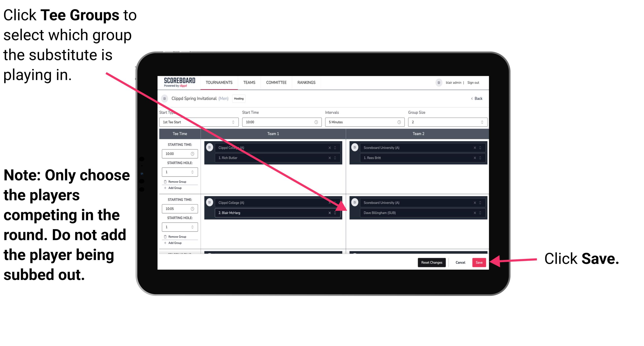Click the X icon next to Dave Billingham SUB
Viewport: 644px width, 346px height.
(x=475, y=213)
